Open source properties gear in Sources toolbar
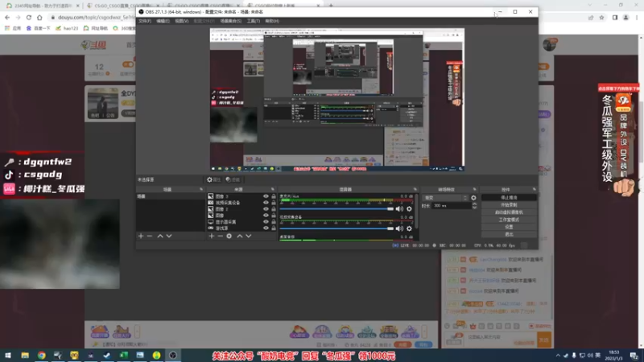 [229, 236]
